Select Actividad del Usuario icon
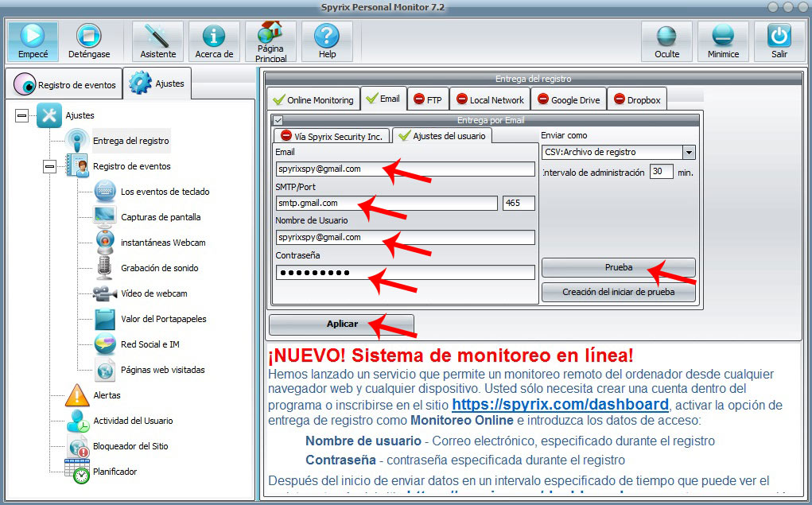Screen dimensions: 812x505 point(78,421)
